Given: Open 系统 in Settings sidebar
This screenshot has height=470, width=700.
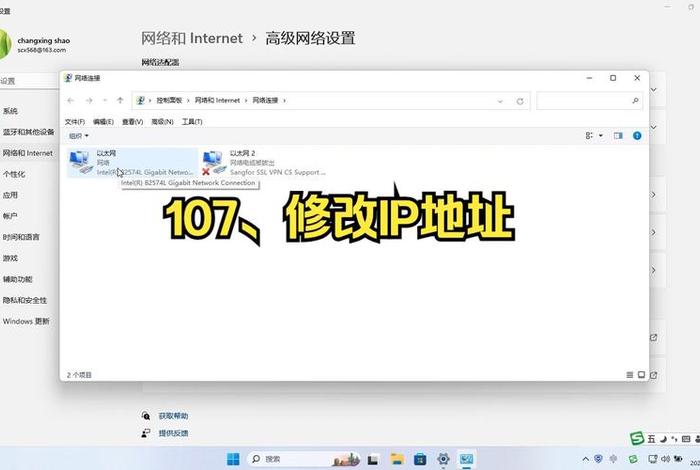Looking at the screenshot, I should click(10, 111).
